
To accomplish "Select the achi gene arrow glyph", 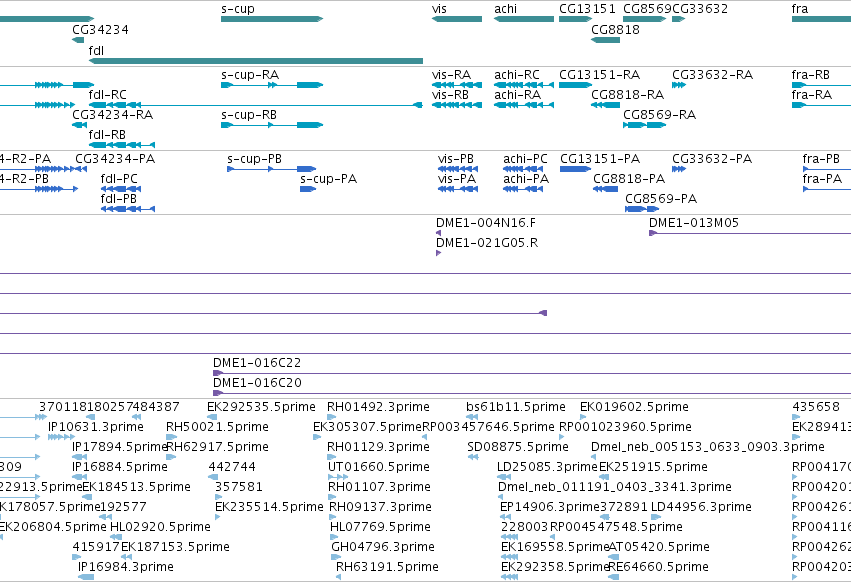I will coord(524,19).
